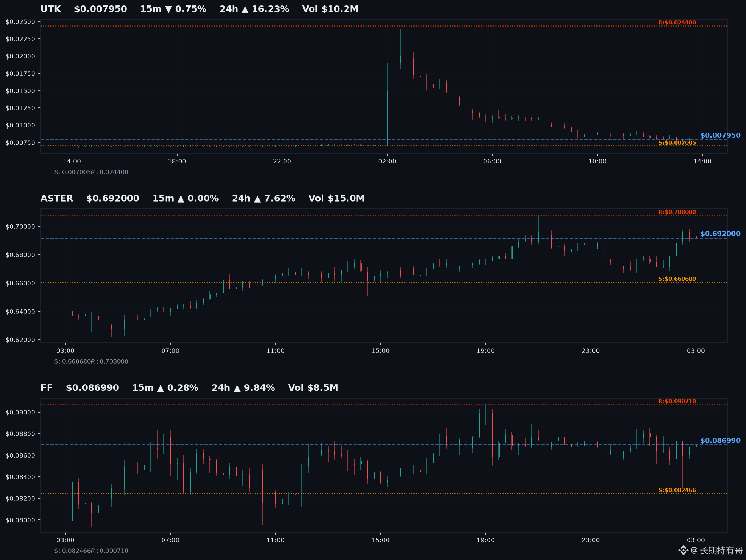Click the ASTER 24h change of 7.62%

[264, 199]
